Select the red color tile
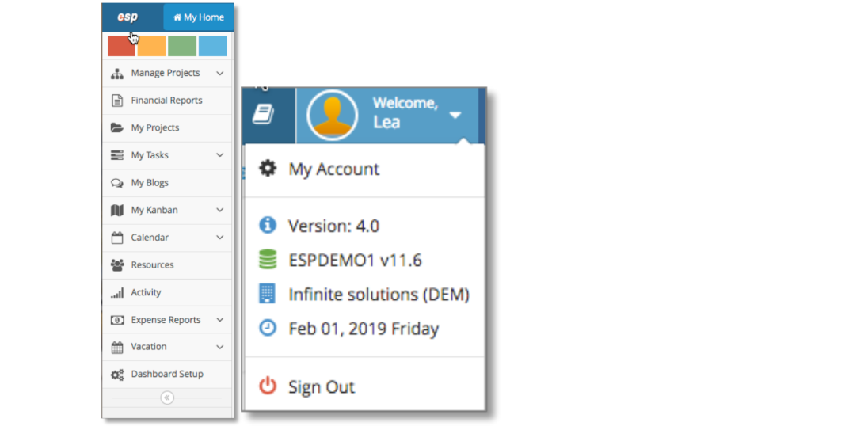The height and width of the screenshot is (430, 868). 122,46
